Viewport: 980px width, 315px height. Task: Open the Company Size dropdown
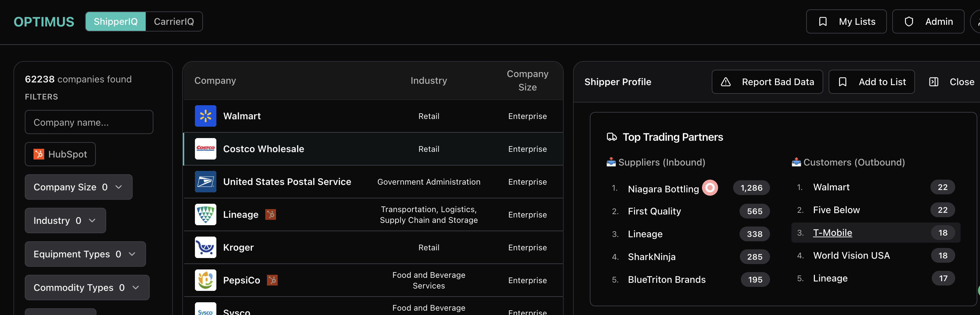(x=78, y=187)
